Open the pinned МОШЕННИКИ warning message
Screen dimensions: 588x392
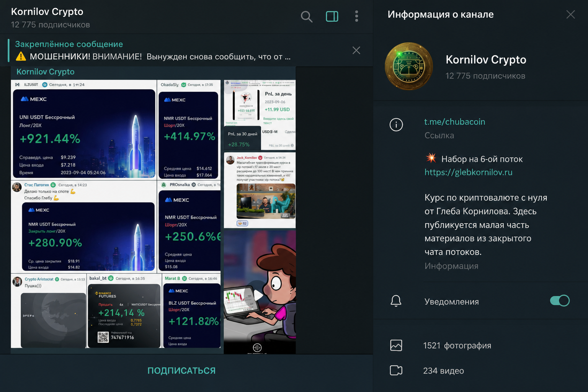(153, 51)
